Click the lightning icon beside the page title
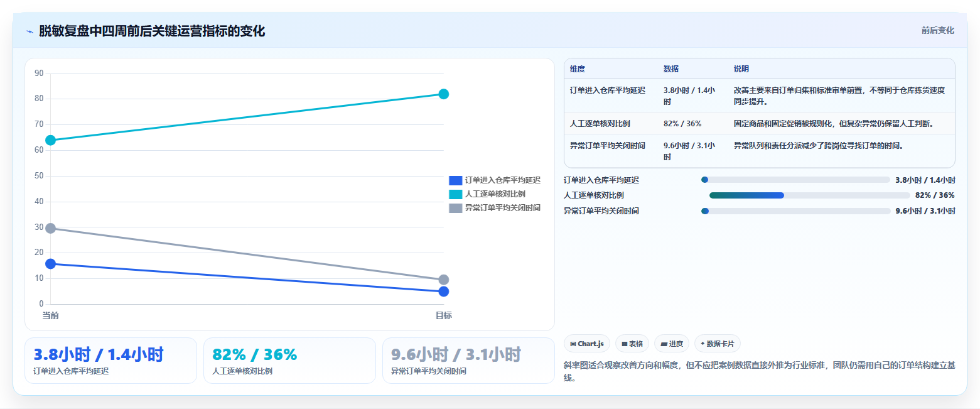Image resolution: width=980 pixels, height=409 pixels. [x=30, y=31]
